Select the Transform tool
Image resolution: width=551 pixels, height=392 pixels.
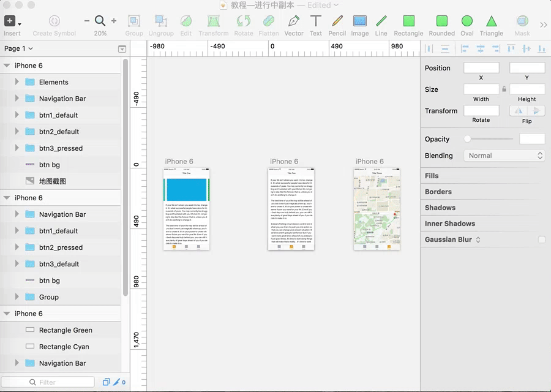click(x=213, y=21)
